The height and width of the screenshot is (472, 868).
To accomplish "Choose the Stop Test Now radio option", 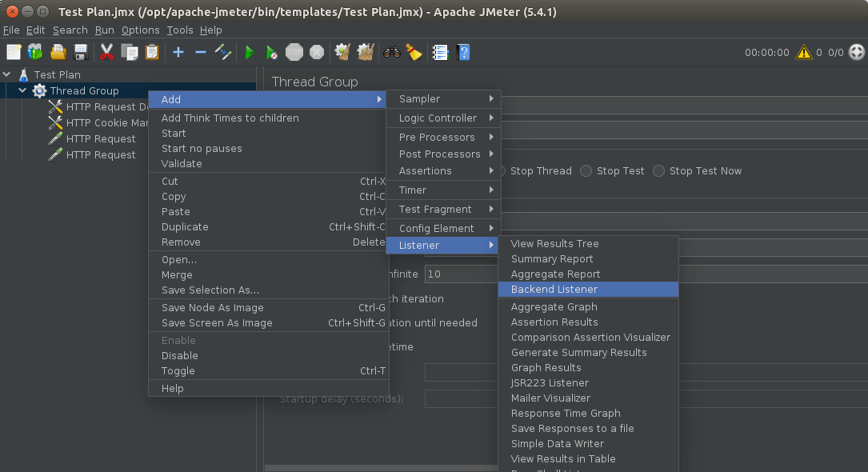I will coord(659,170).
